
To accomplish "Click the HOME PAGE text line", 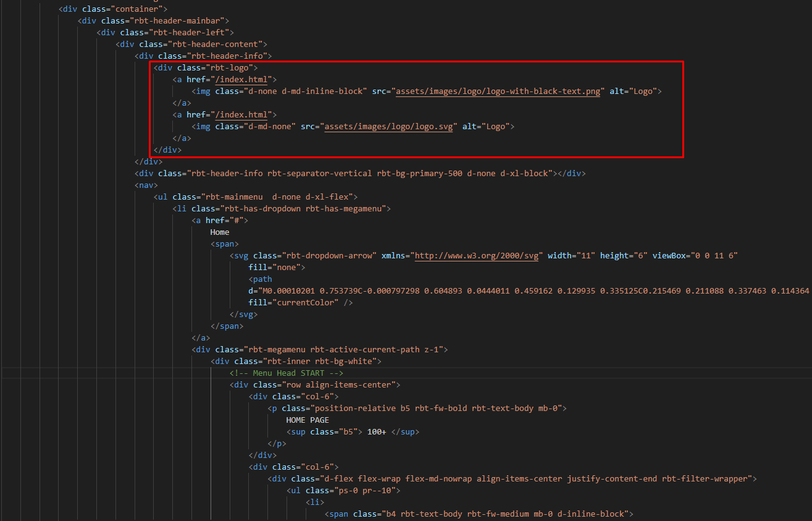I will (x=308, y=420).
